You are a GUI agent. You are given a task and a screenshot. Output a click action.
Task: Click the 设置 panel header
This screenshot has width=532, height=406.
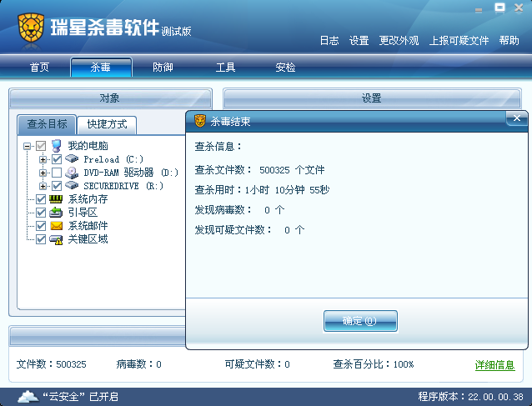372,98
